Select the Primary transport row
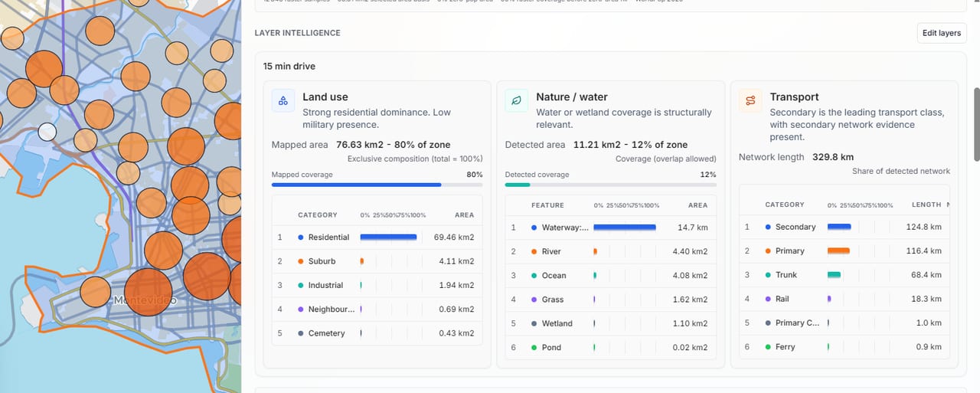Image resolution: width=980 pixels, height=393 pixels. 844,251
